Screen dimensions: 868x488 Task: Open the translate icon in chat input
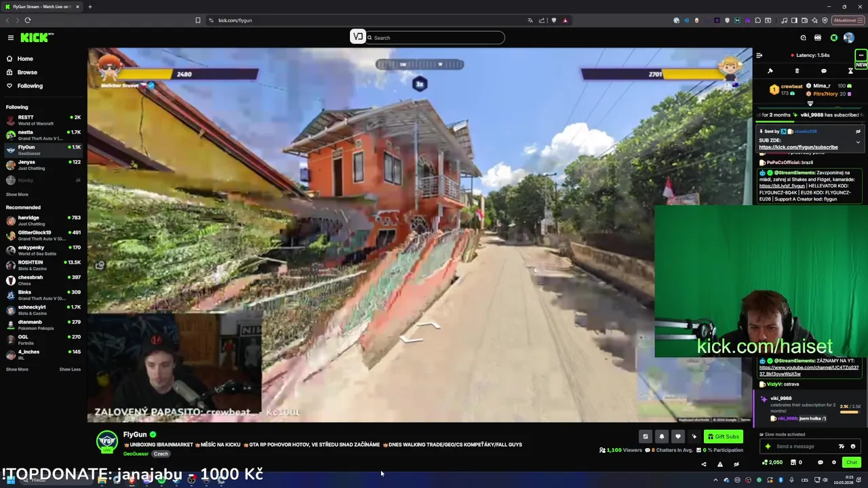pyautogui.click(x=842, y=446)
